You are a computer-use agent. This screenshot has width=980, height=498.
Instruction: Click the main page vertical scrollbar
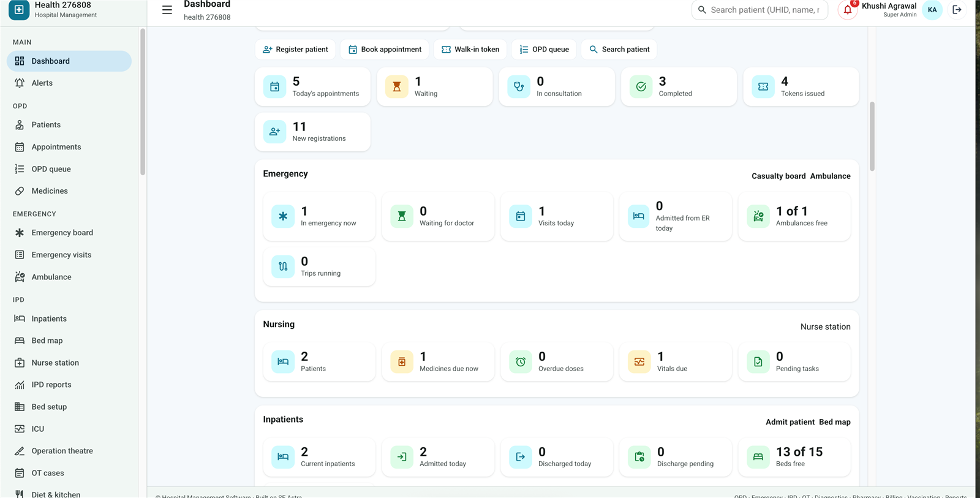[x=872, y=137]
